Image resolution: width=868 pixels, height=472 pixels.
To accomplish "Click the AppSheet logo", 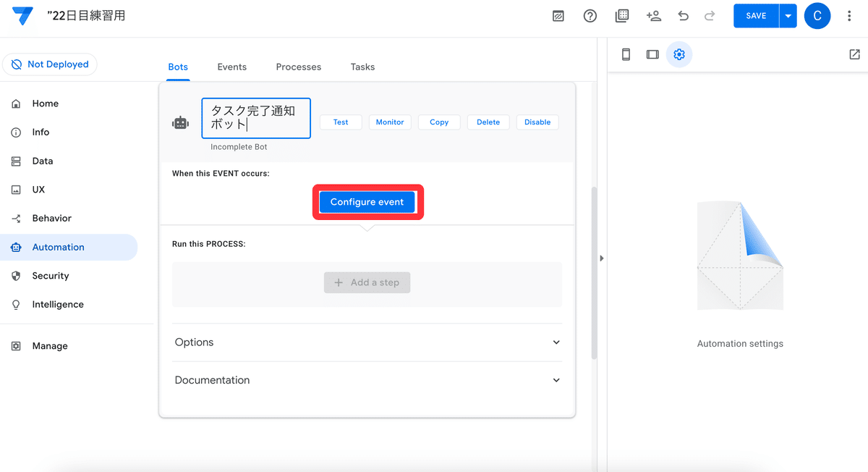I will click(x=22, y=15).
